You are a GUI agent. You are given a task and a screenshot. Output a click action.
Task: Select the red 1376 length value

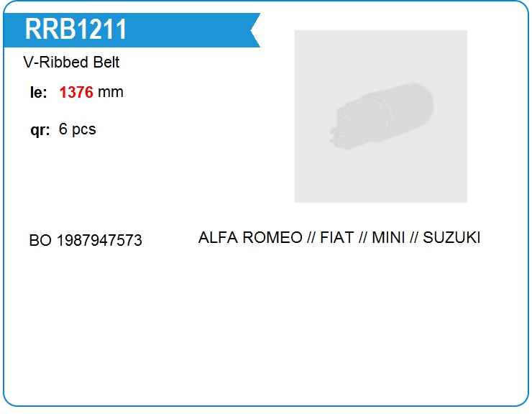[x=76, y=92]
